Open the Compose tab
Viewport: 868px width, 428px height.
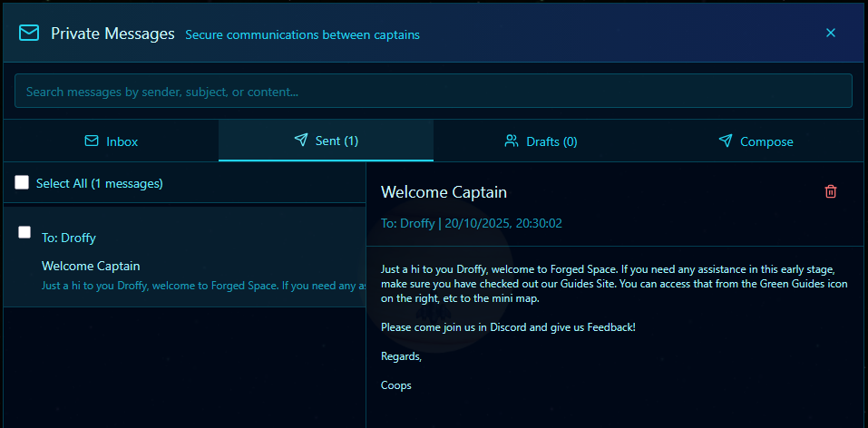(756, 141)
